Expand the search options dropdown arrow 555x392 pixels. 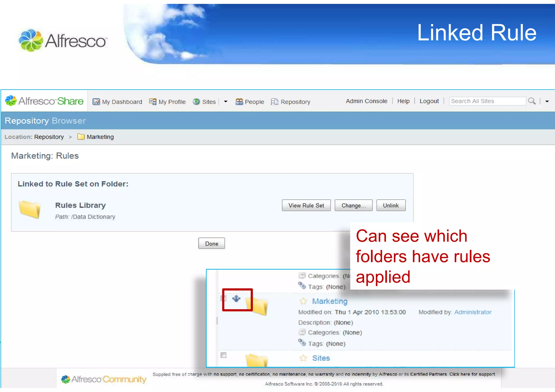(547, 101)
